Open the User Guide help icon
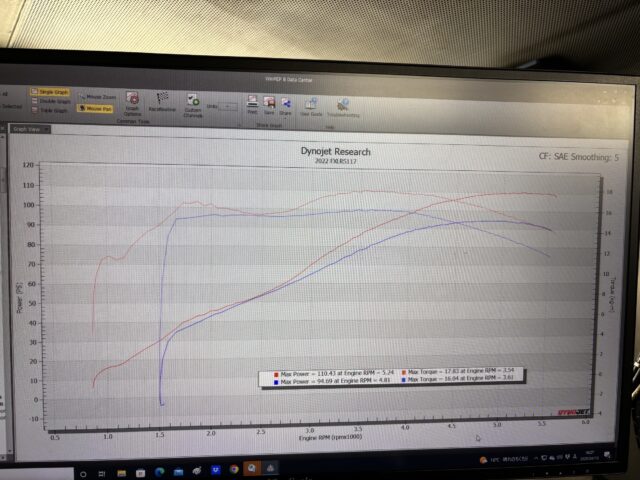 pos(311,106)
